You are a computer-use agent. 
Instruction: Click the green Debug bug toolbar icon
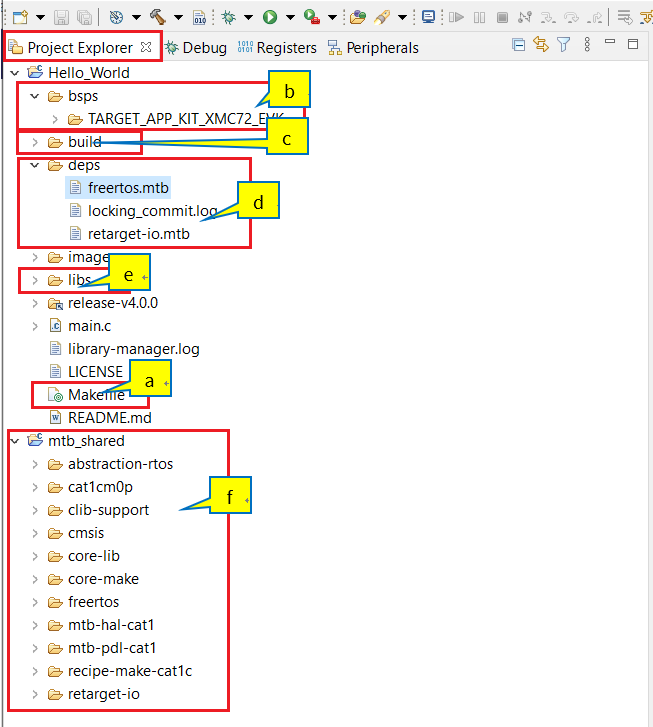click(x=228, y=17)
